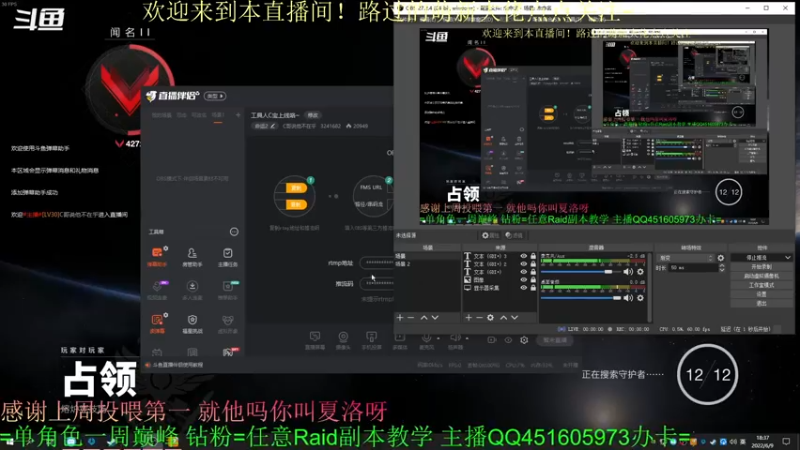Image resolution: width=800 pixels, height=450 pixels.
Task: Move the selected source up in OBS
Action: tap(504, 318)
